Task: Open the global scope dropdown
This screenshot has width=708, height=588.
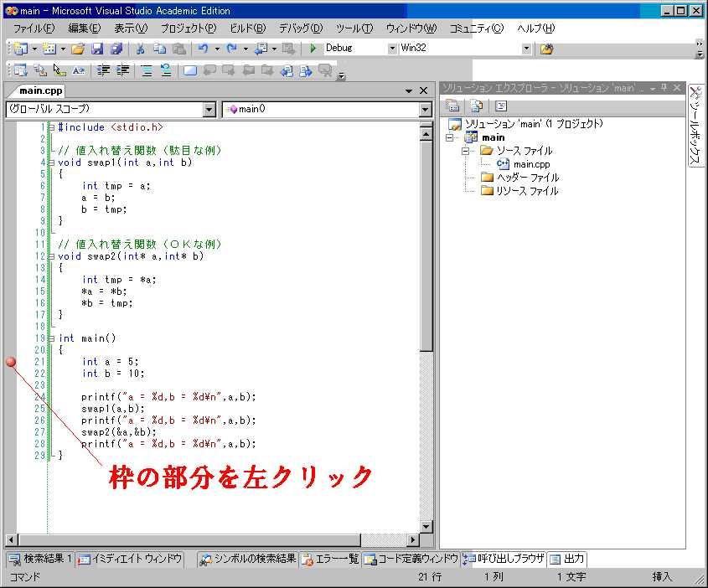Action: point(209,110)
